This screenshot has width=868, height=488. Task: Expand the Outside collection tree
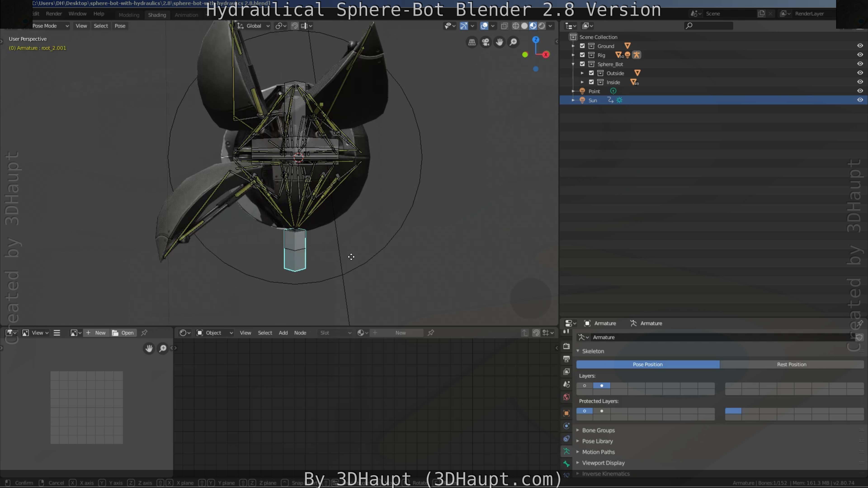[582, 73]
